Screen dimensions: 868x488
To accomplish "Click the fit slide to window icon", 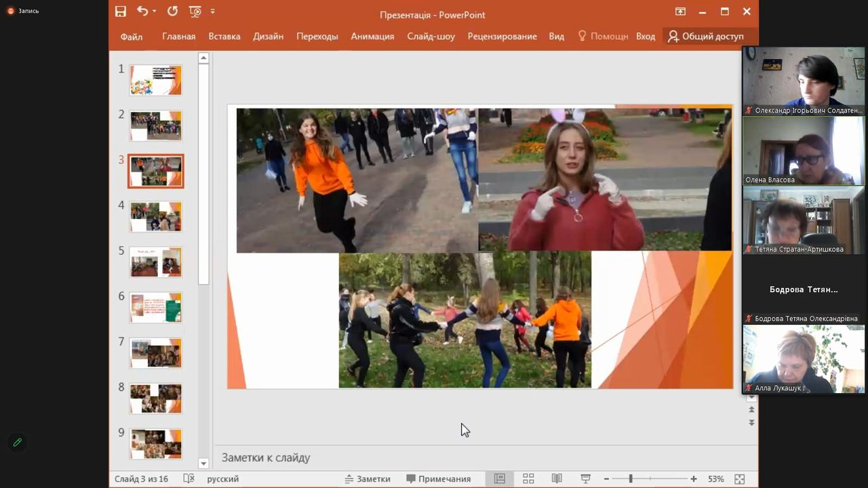I will (739, 479).
